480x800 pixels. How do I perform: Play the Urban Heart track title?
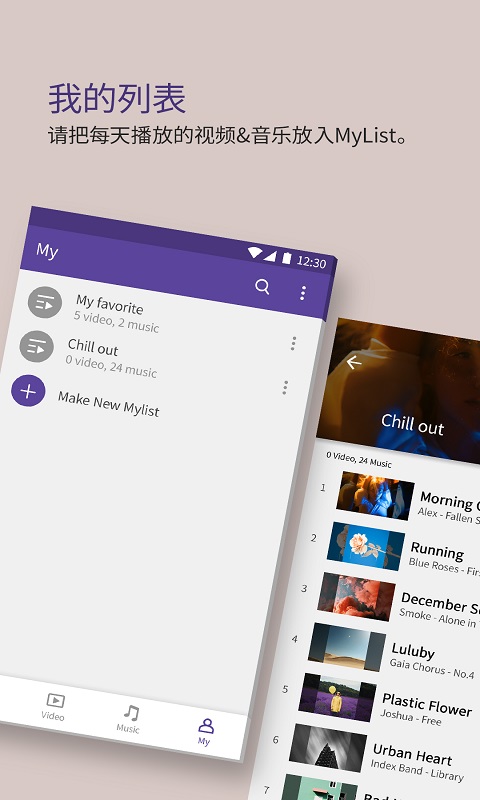413,755
